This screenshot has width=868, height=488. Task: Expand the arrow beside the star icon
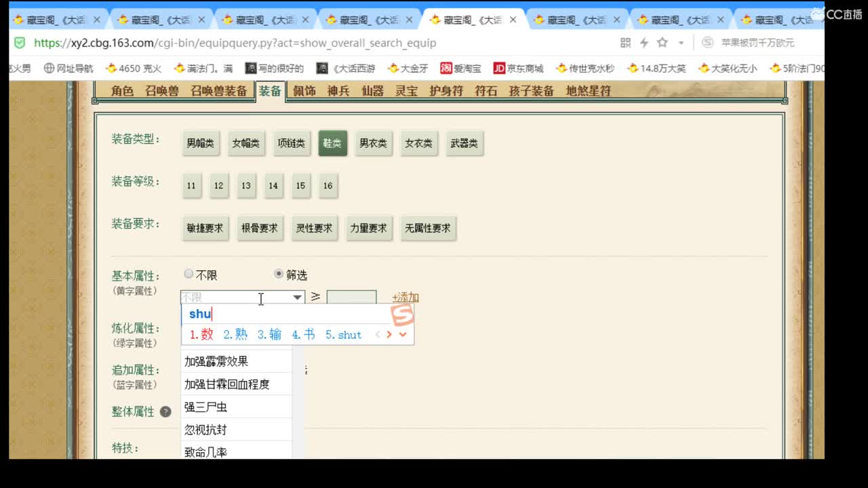(681, 43)
